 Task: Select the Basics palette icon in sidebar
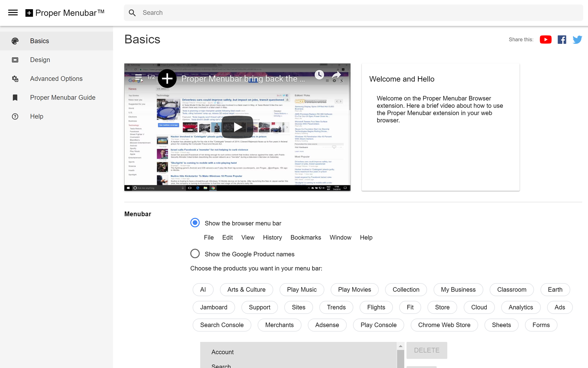tap(15, 41)
